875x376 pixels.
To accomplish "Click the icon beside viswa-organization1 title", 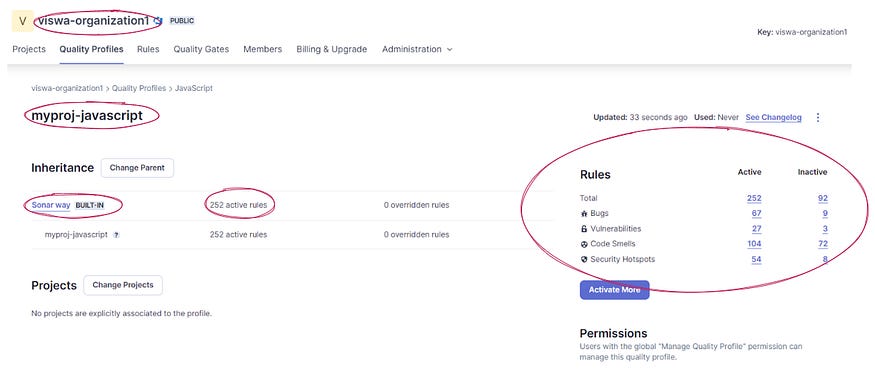I will click(158, 21).
